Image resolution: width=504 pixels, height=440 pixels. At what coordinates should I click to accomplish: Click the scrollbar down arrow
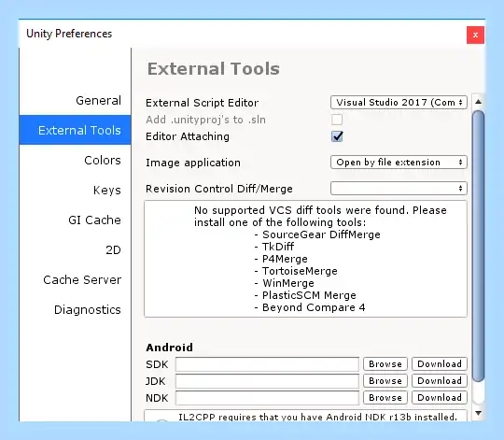point(478,413)
